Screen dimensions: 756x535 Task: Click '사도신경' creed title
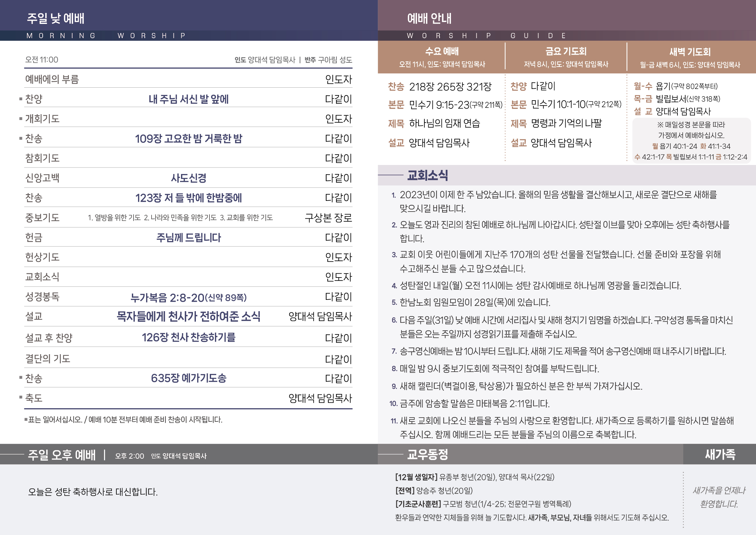[188, 178]
